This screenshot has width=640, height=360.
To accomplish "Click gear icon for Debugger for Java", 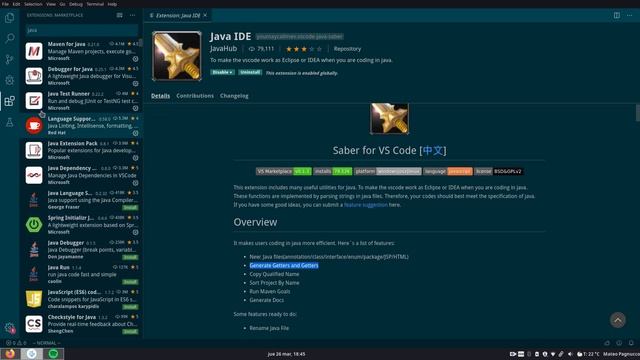I will pyautogui.click(x=136, y=83).
